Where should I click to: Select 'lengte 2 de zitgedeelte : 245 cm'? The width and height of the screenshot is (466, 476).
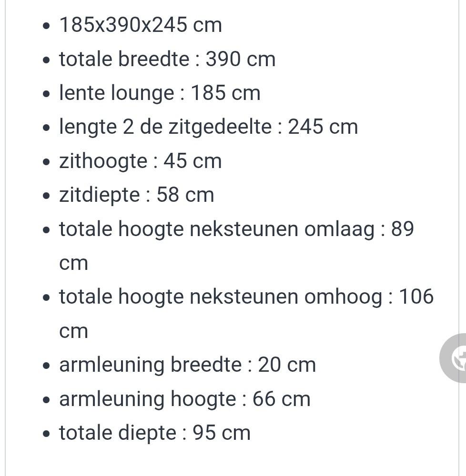pyautogui.click(x=208, y=127)
